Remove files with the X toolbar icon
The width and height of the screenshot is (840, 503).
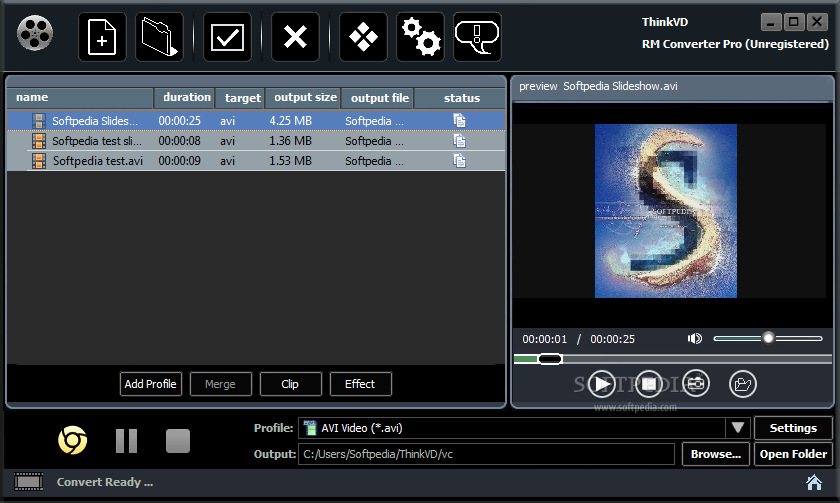click(x=295, y=37)
